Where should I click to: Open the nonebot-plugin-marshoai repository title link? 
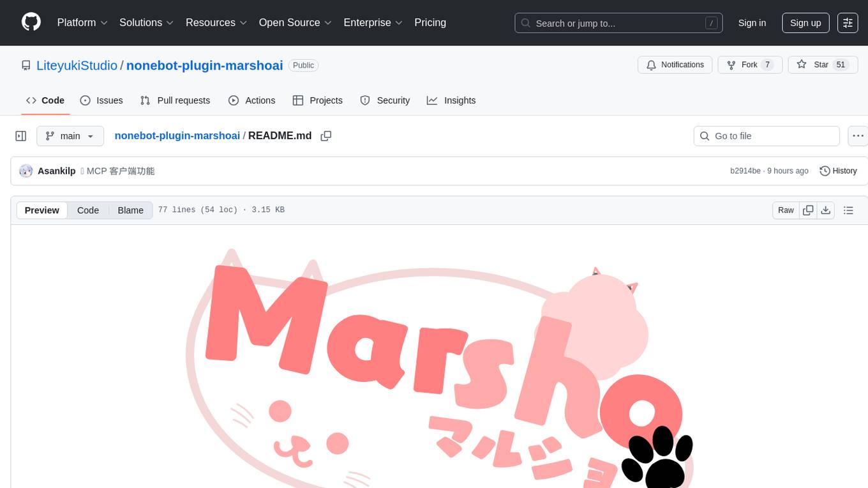pyautogui.click(x=205, y=65)
